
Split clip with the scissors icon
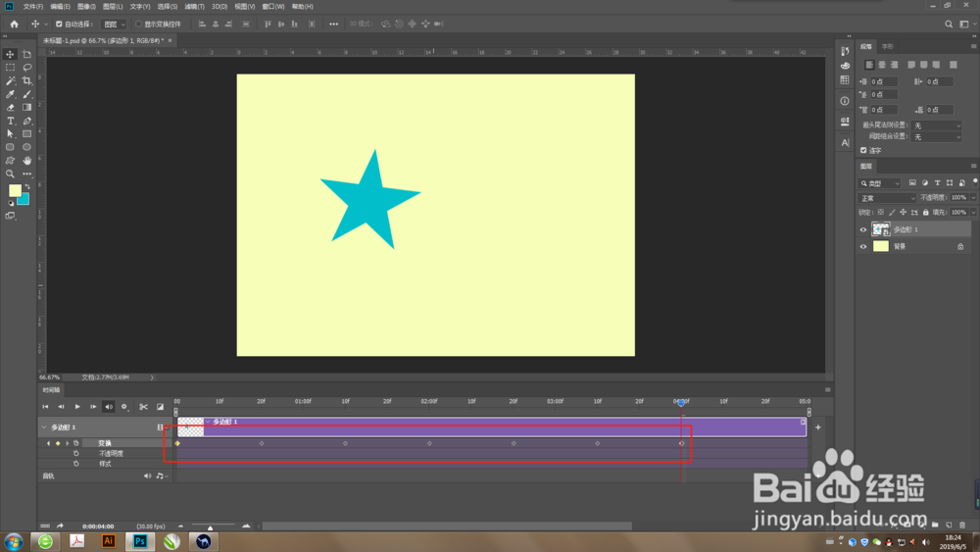[x=143, y=407]
